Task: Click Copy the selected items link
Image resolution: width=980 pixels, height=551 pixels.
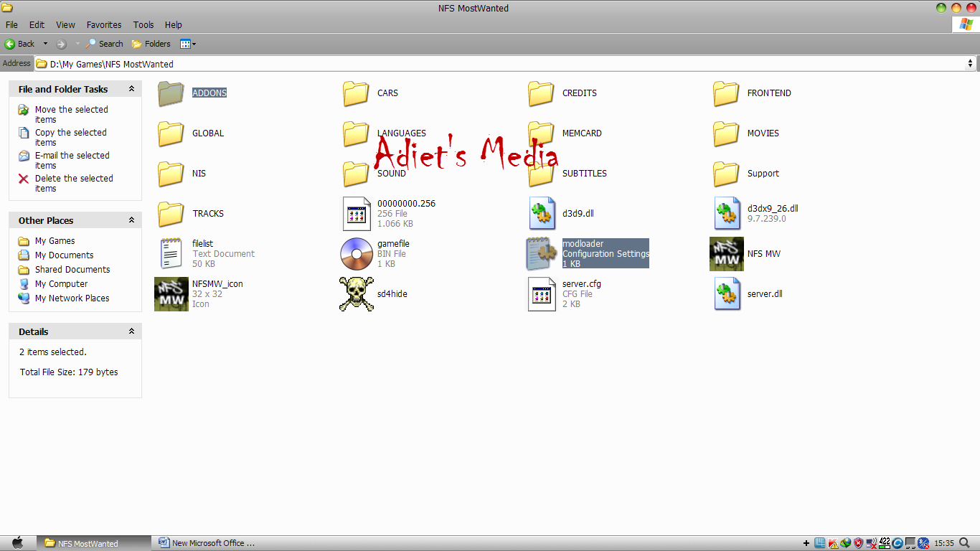Action: pyautogui.click(x=70, y=138)
